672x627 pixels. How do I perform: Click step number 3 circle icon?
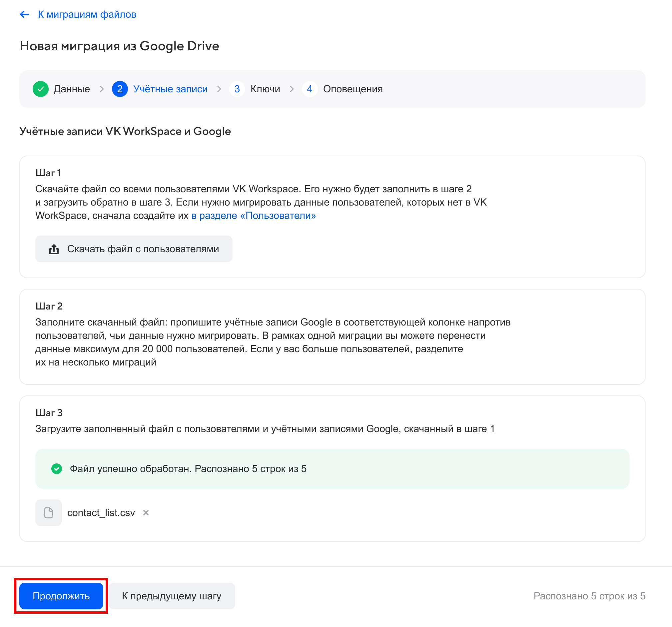(x=237, y=89)
